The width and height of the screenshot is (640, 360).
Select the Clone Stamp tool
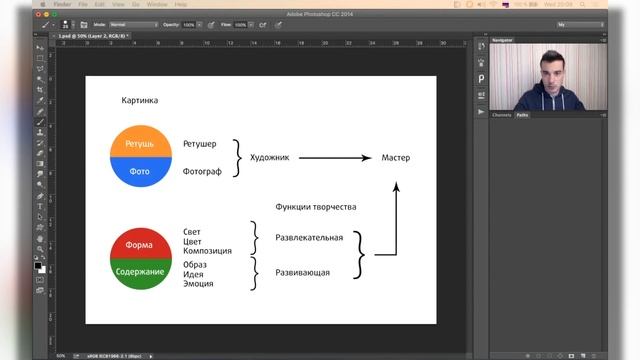pos(40,132)
